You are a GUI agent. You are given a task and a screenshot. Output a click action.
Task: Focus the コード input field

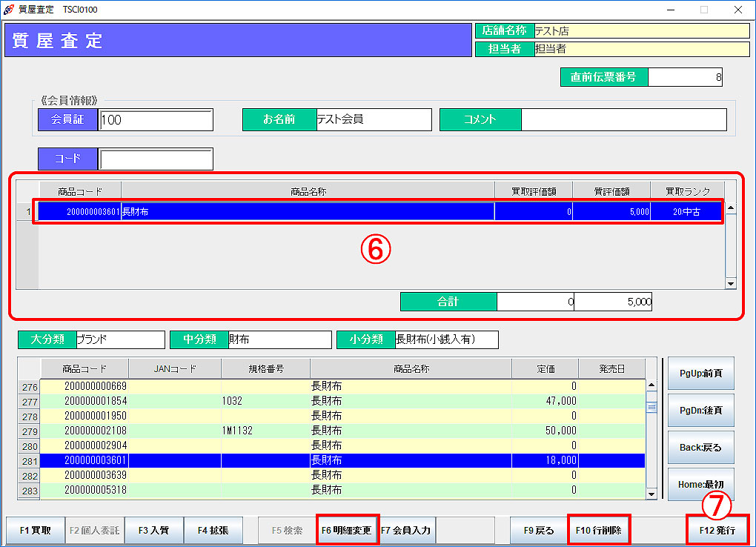click(156, 159)
